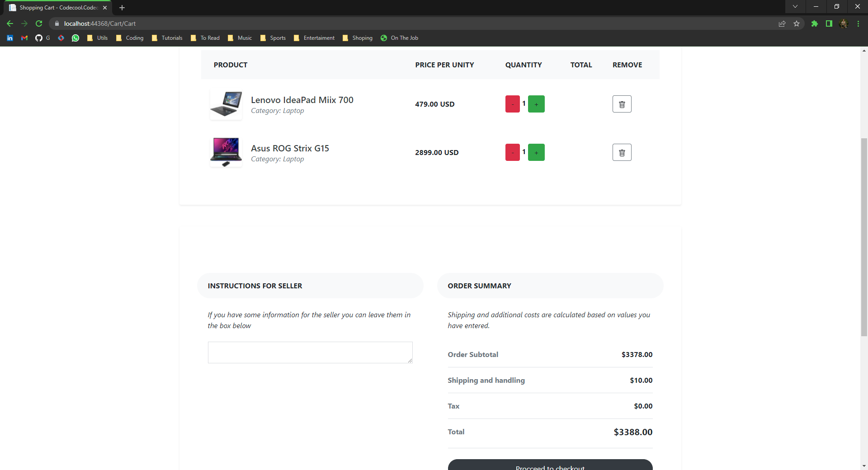
Task: Open the WhatsApp bookmark
Action: (75, 38)
